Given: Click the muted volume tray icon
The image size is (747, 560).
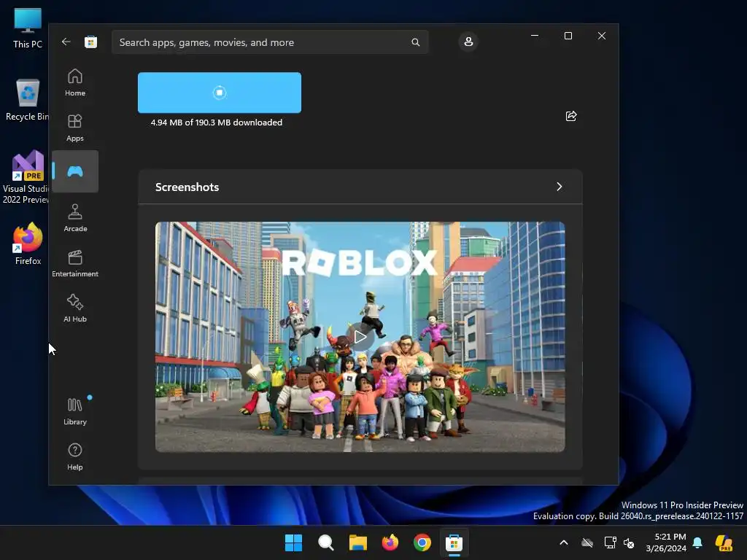Looking at the screenshot, I should [x=629, y=542].
